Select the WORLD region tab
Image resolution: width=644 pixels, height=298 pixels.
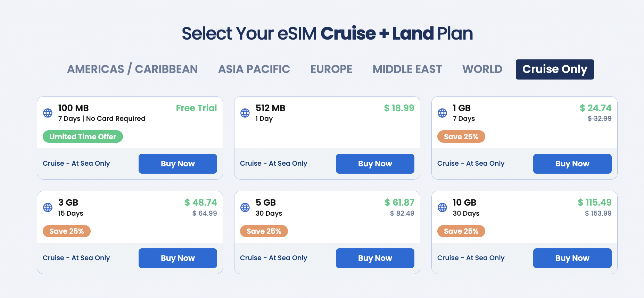click(482, 69)
